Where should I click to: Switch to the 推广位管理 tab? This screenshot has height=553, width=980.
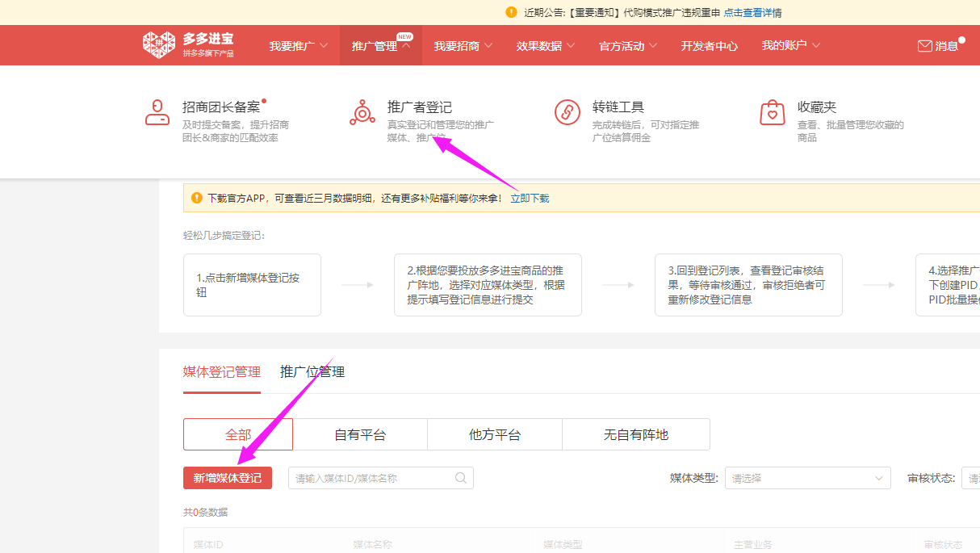[312, 372]
